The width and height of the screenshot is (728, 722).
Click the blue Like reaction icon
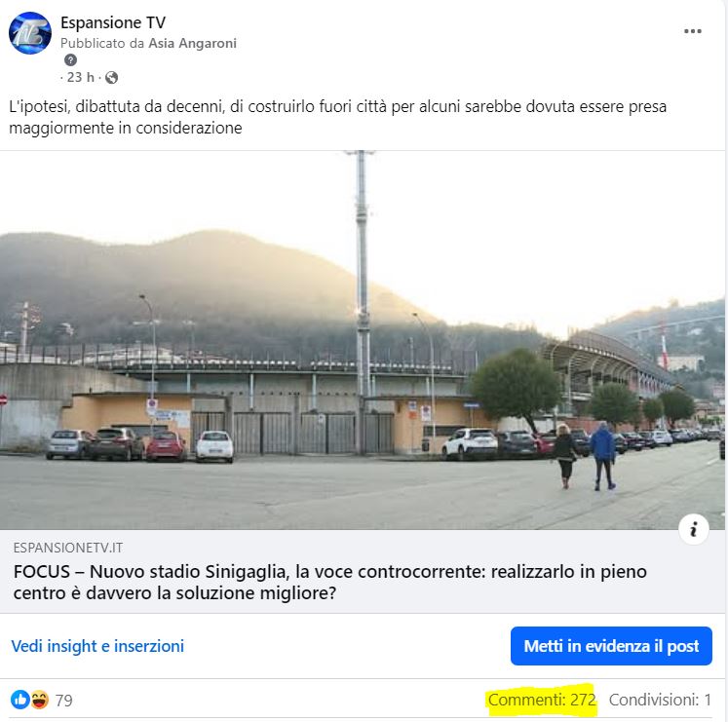tap(19, 700)
